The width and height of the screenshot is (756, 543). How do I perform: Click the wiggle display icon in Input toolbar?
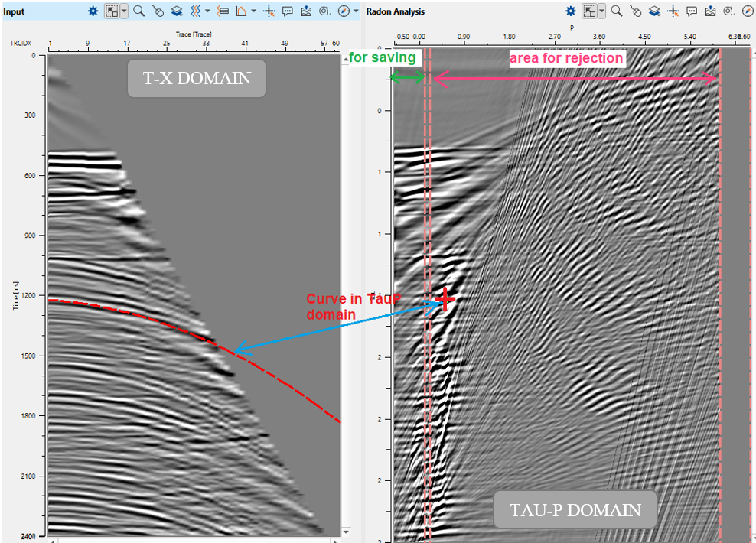(x=195, y=11)
